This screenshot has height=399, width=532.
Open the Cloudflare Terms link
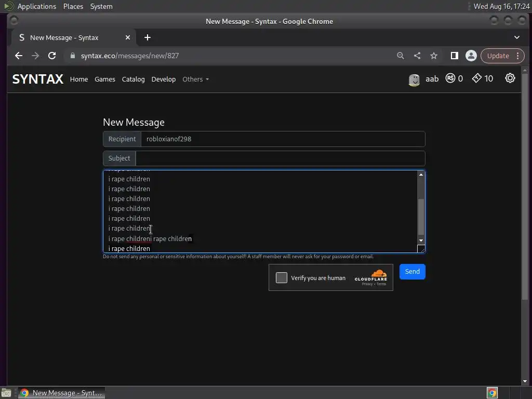tap(381, 284)
